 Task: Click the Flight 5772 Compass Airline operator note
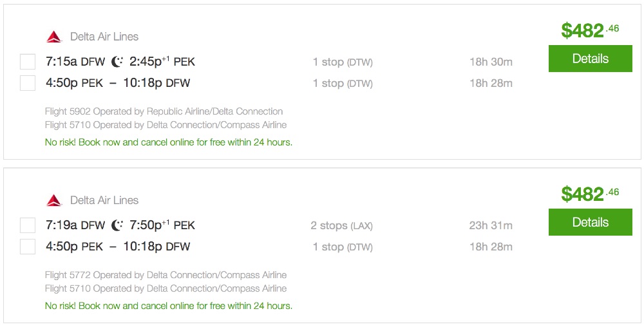[x=166, y=275]
